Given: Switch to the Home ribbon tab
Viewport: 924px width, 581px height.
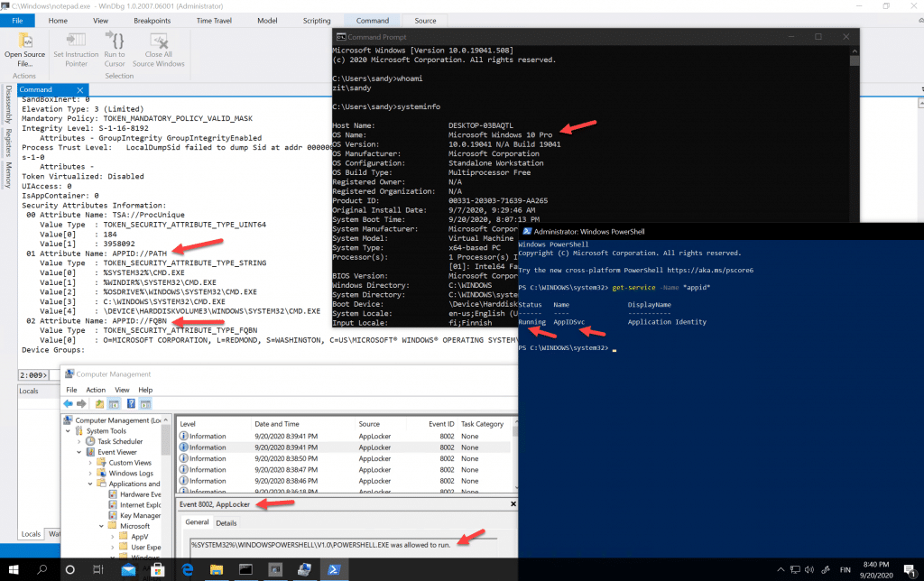Looking at the screenshot, I should pyautogui.click(x=58, y=21).
